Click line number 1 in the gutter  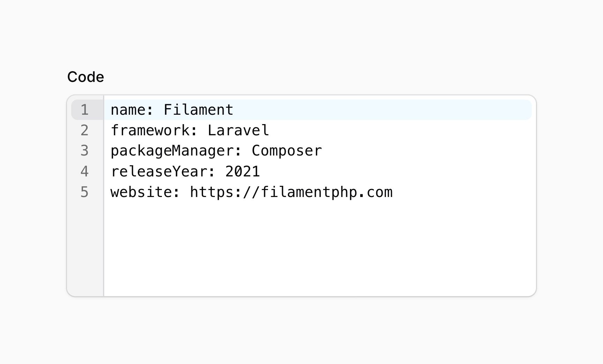pos(85,109)
